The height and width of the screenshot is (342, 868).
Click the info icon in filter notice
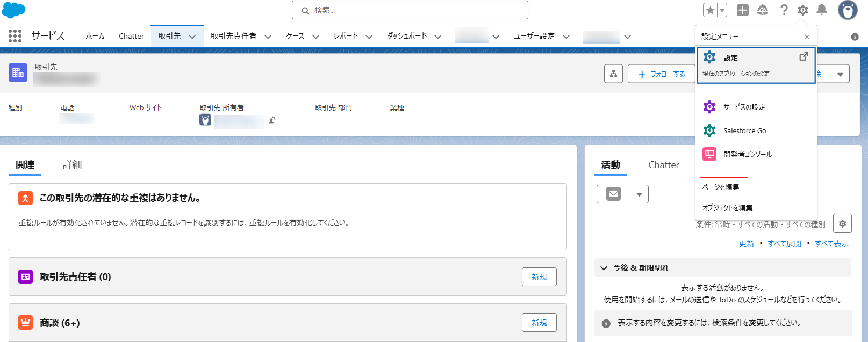click(606, 323)
